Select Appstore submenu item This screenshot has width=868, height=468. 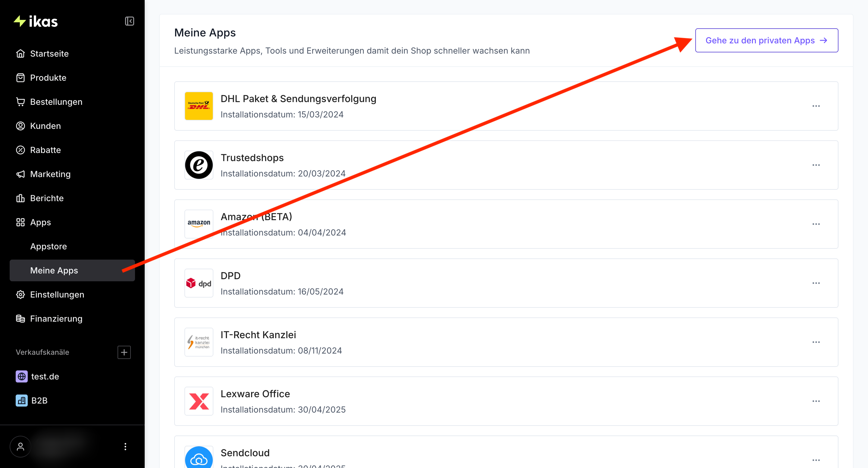[72, 246]
